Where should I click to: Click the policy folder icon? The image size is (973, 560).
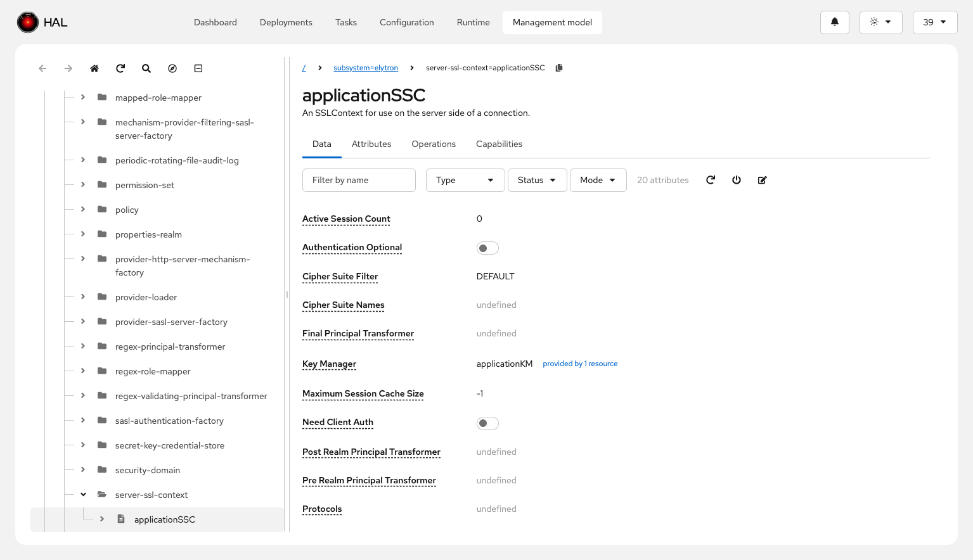pos(102,209)
